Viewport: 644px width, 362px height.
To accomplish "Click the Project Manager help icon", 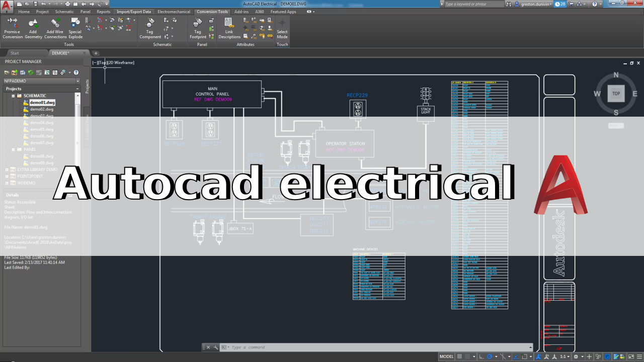I will point(76,72).
